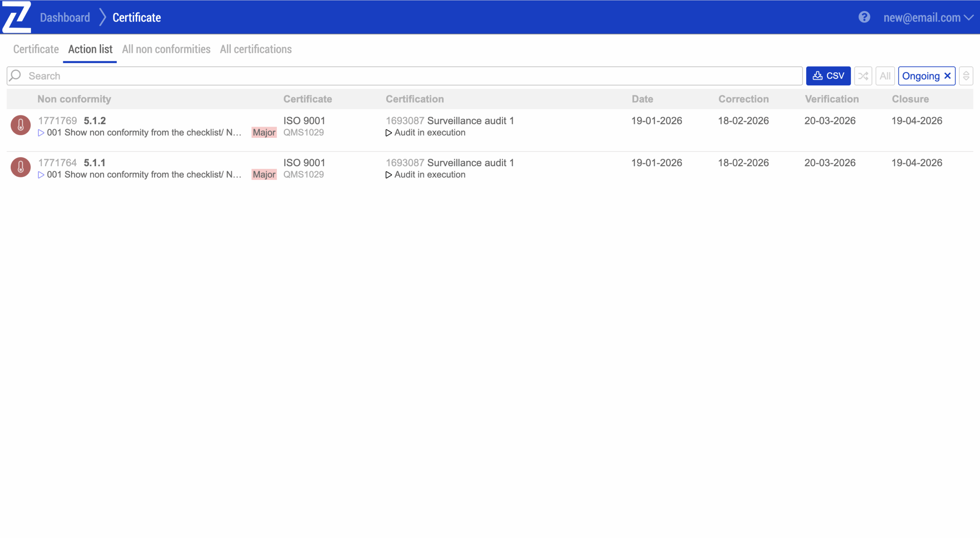Expand play triangle beside 5.1.1 description
This screenshot has width=980, height=538.
[41, 175]
